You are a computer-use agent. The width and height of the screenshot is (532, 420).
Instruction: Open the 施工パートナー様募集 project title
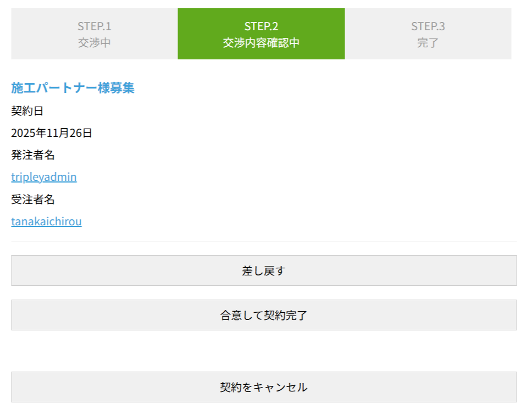click(73, 88)
